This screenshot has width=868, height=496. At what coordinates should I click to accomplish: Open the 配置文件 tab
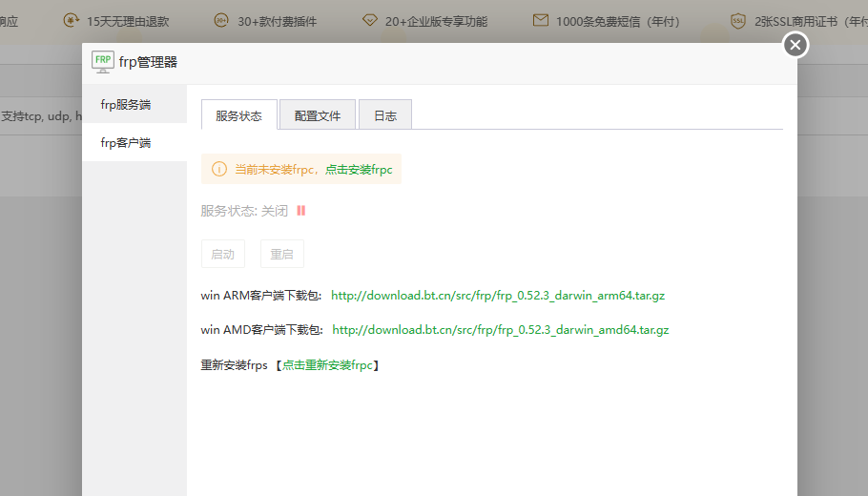(x=318, y=115)
